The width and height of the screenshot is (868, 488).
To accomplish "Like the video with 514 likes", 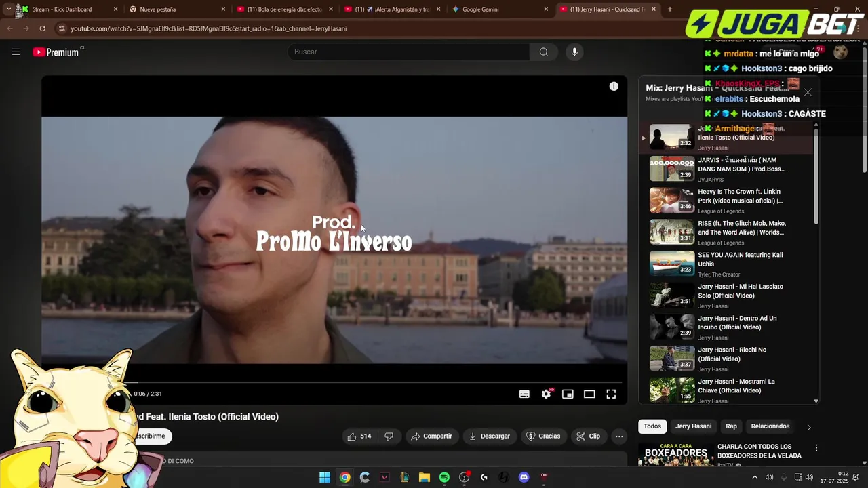I will [359, 436].
